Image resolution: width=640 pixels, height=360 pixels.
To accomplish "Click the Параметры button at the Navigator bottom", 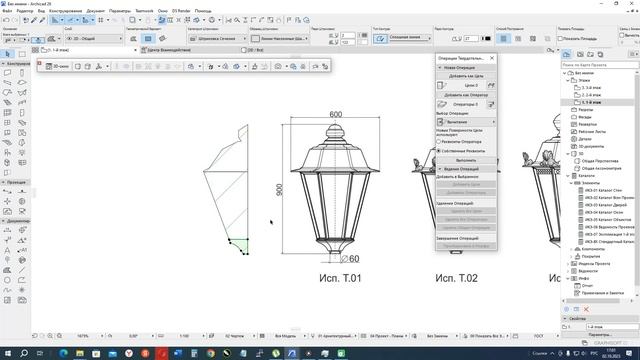I will point(600,335).
